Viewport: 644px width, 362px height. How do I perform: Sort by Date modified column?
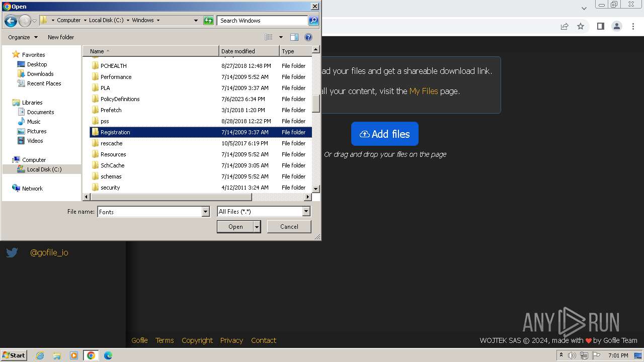[x=249, y=51]
